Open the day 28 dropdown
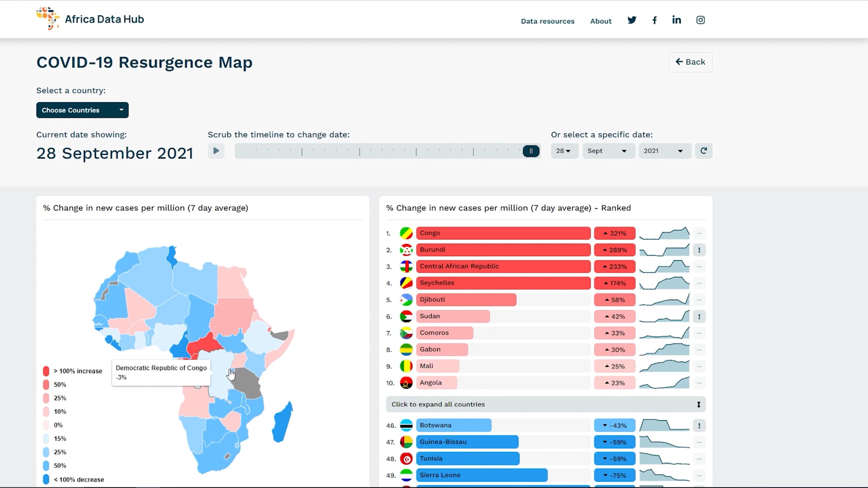This screenshot has width=868, height=488. pos(565,151)
